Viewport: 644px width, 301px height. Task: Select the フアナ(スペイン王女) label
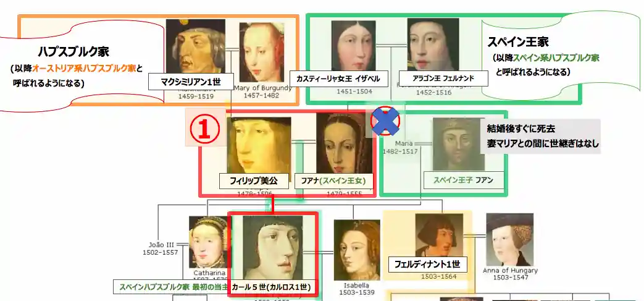[334, 181]
